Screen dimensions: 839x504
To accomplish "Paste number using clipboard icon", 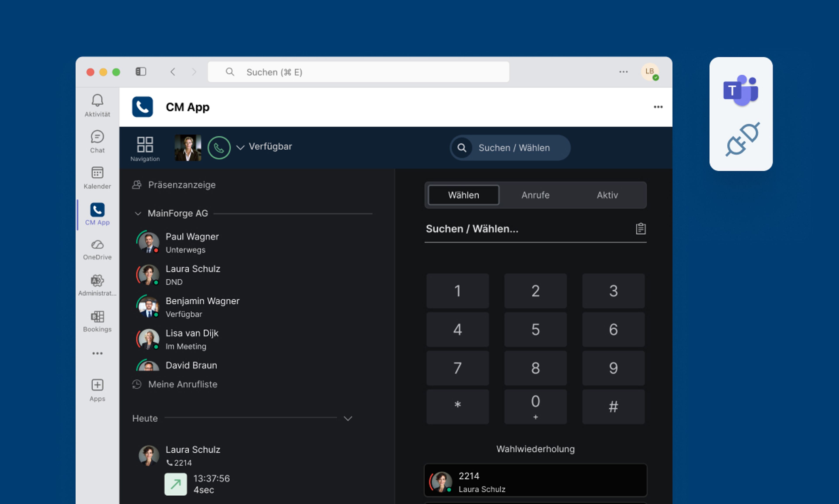I will [x=641, y=229].
